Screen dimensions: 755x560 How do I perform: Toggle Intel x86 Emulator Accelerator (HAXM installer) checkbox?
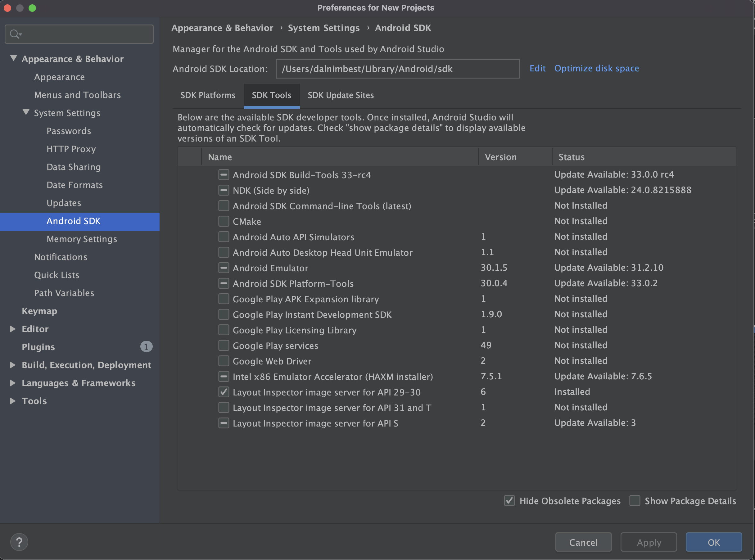[x=224, y=376]
